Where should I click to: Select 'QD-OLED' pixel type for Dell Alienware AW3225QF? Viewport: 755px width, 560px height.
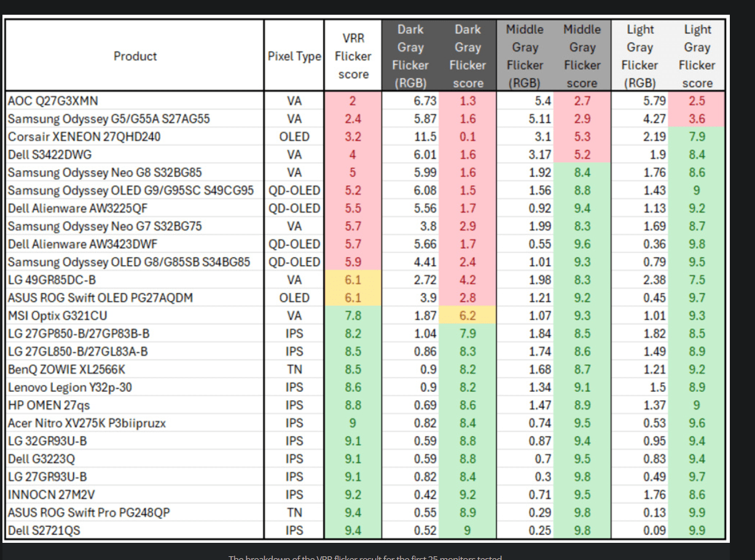click(x=294, y=208)
